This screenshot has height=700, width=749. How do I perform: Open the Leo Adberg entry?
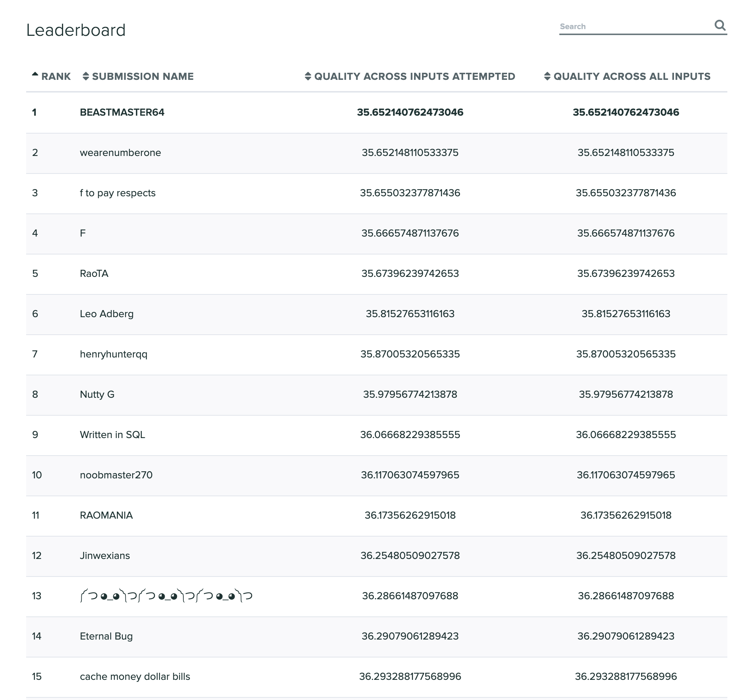click(x=107, y=314)
